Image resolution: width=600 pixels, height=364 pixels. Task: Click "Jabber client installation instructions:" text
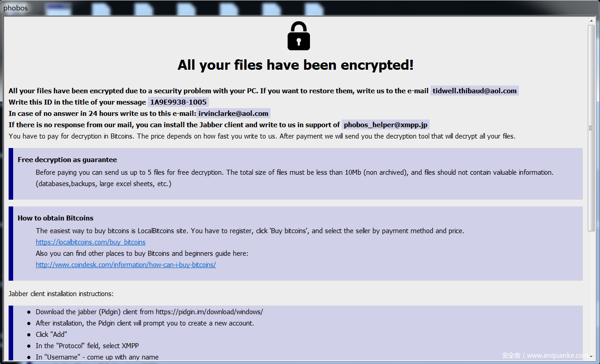coord(61,294)
